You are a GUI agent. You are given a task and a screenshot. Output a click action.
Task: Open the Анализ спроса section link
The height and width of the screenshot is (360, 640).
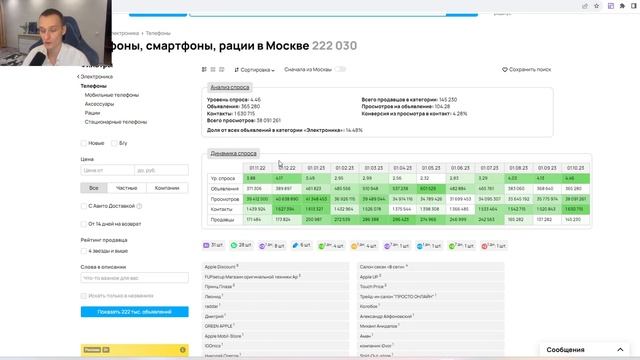point(230,87)
